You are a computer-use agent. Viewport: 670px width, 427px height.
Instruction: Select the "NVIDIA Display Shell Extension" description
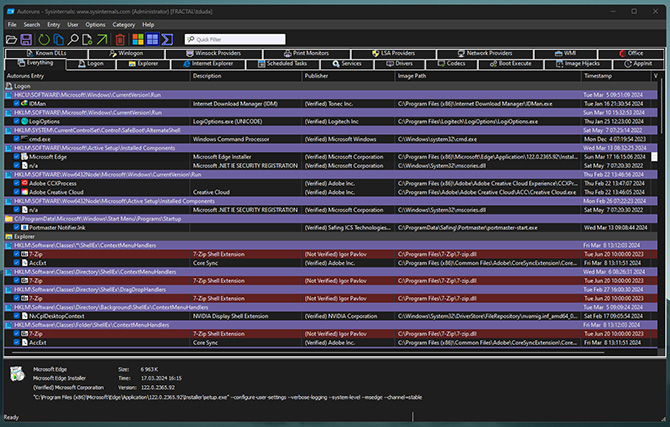coord(230,316)
